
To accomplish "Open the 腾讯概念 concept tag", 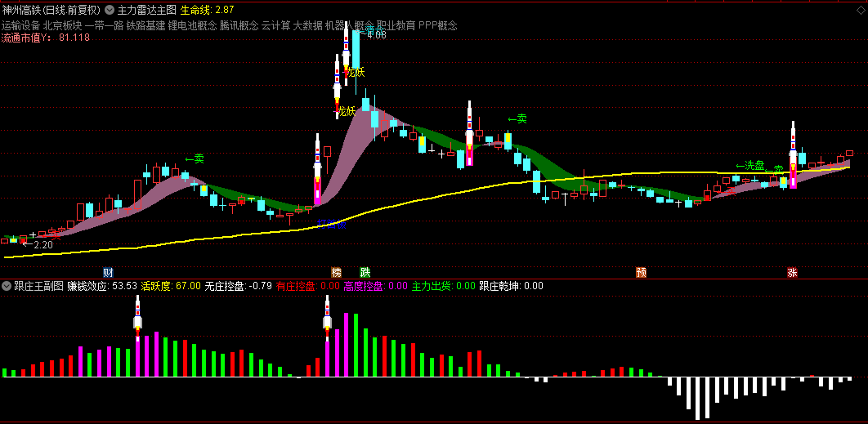I will [239, 25].
